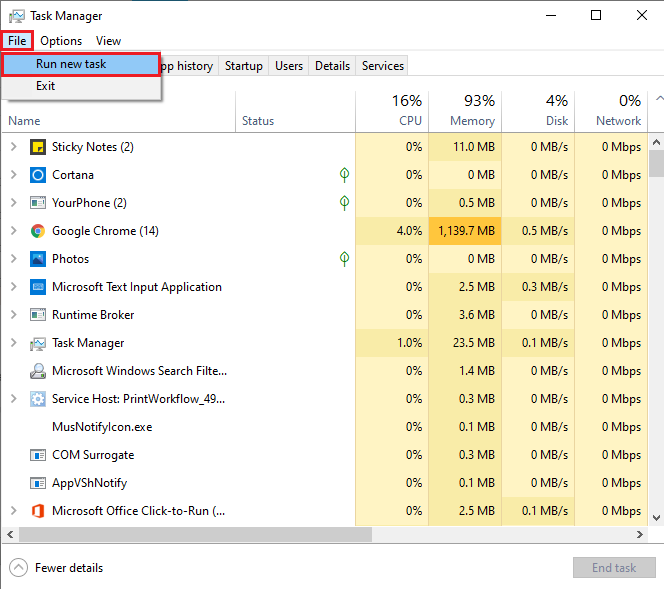Click the Sticky Notes app icon
Image resolution: width=664 pixels, height=589 pixels.
38,147
